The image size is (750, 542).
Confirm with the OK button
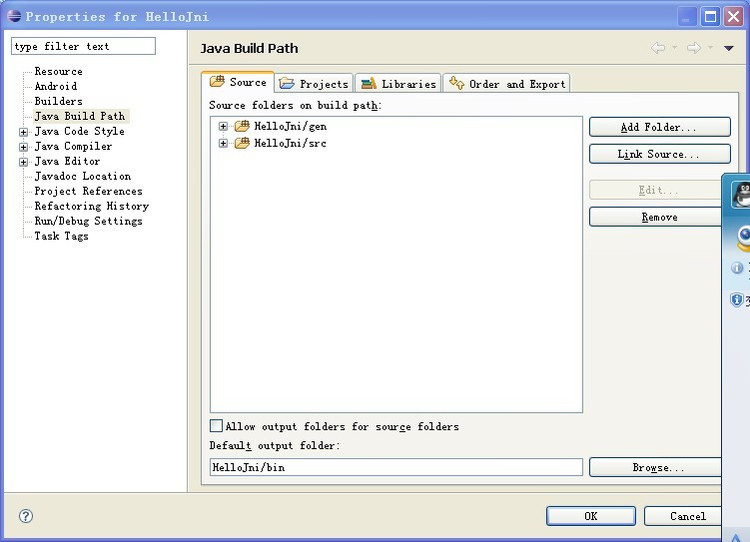pos(591,516)
